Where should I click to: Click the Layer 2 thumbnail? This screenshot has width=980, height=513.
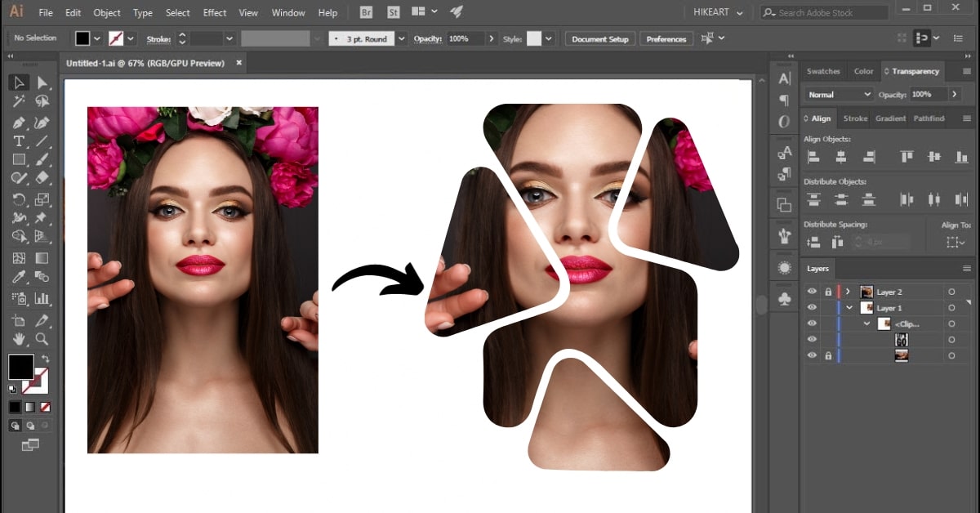pyautogui.click(x=866, y=292)
